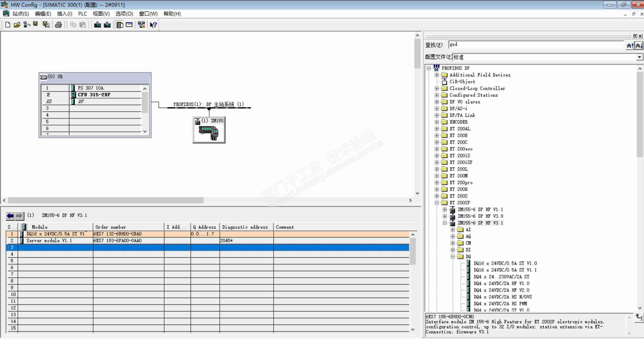Click the 查找 search input field
The width and height of the screenshot is (644, 339).
pyautogui.click(x=536, y=45)
